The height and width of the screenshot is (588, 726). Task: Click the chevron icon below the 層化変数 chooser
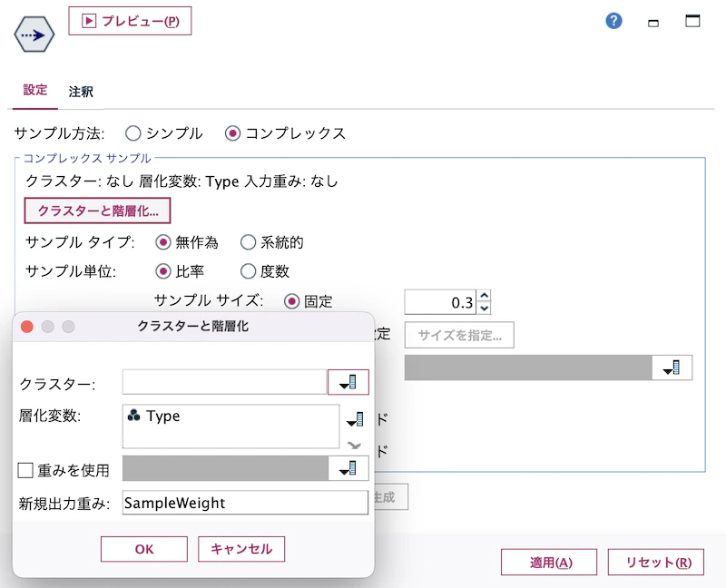pos(356,444)
